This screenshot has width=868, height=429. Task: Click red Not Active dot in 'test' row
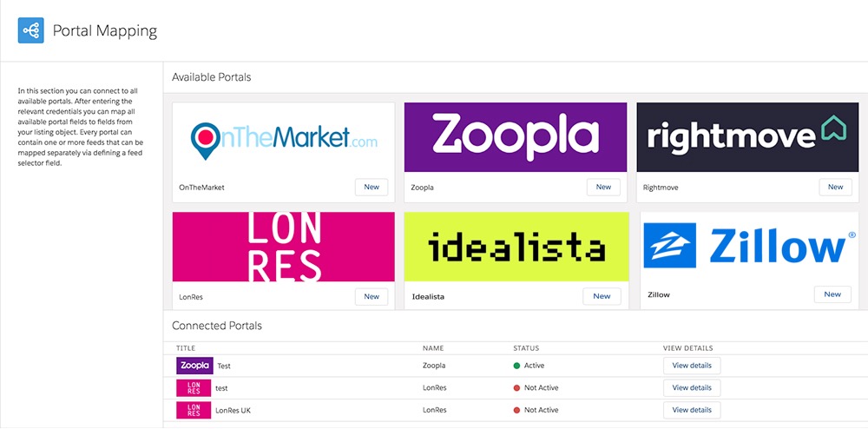tap(516, 388)
